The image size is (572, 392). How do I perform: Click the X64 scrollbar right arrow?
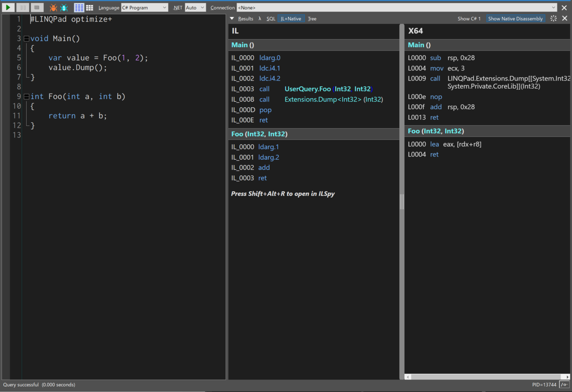[x=567, y=377]
